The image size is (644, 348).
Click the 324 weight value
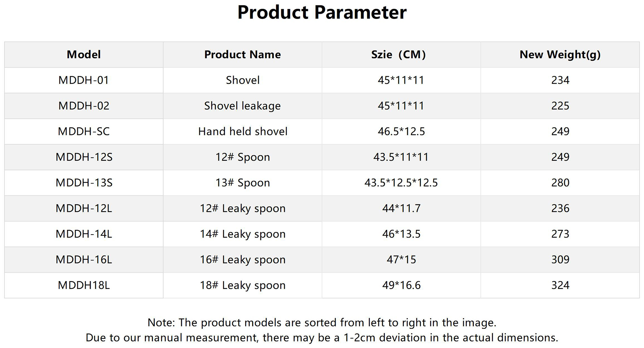(x=560, y=285)
